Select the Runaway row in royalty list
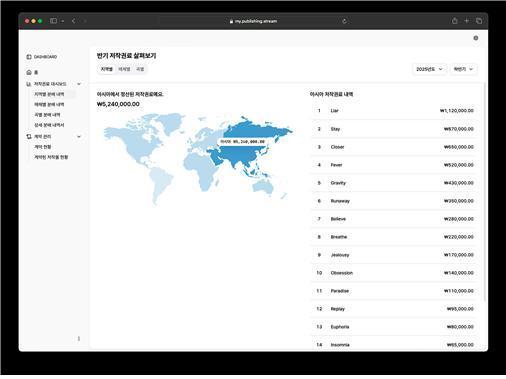Screen dimensions: 506x379 coord(394,201)
